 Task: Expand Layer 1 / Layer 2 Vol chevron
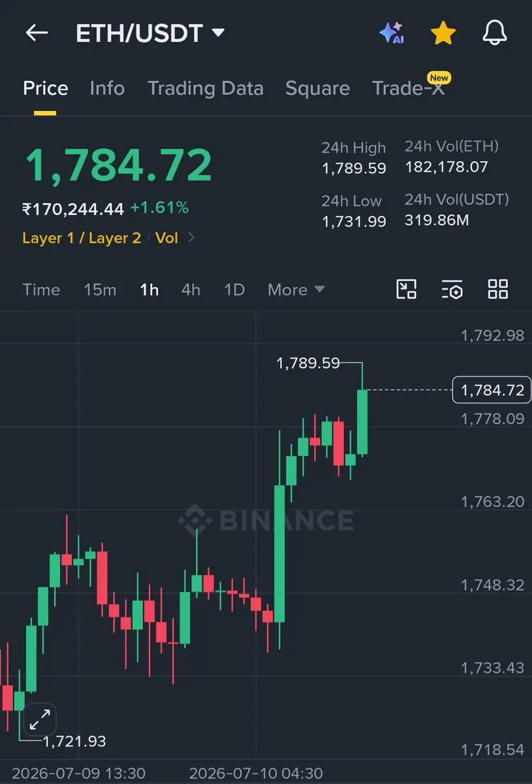tap(191, 238)
